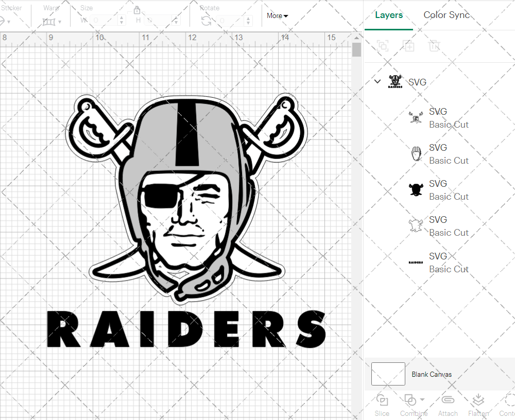Screen dimensions: 515x420
Task: Open the Sticker dropdown arrow
Action: 9,22
